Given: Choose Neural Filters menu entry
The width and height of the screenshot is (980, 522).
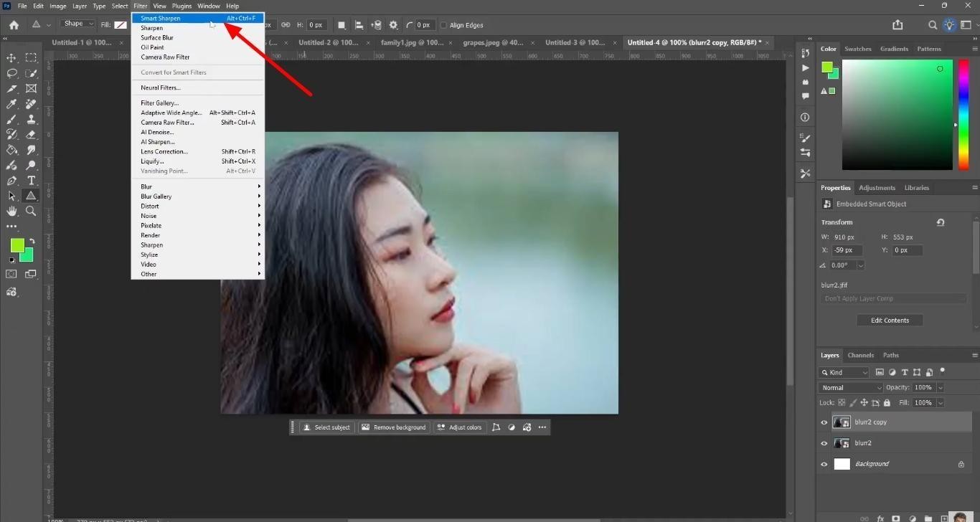Looking at the screenshot, I should pyautogui.click(x=198, y=87).
